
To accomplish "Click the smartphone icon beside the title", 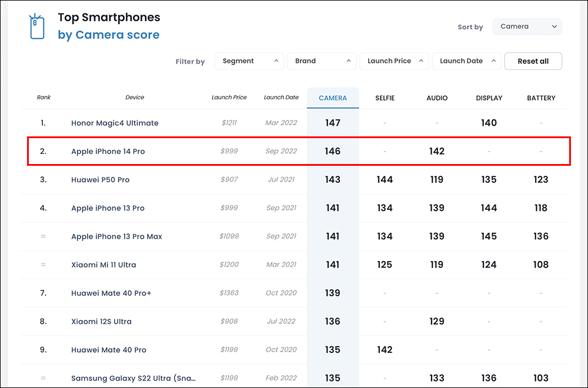I will 36,26.
